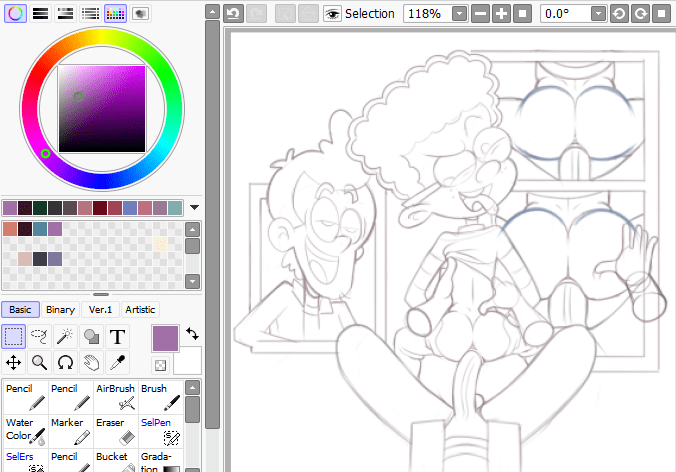Switch to the Artistic tool tab
This screenshot has height=472, width=676.
[x=140, y=309]
